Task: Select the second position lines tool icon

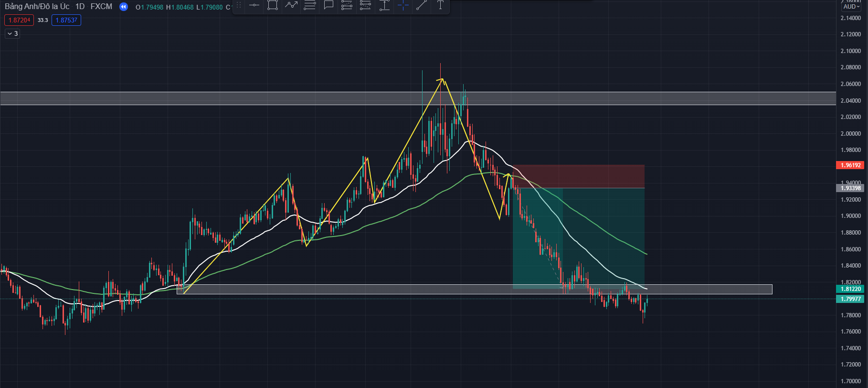Action: pyautogui.click(x=366, y=5)
